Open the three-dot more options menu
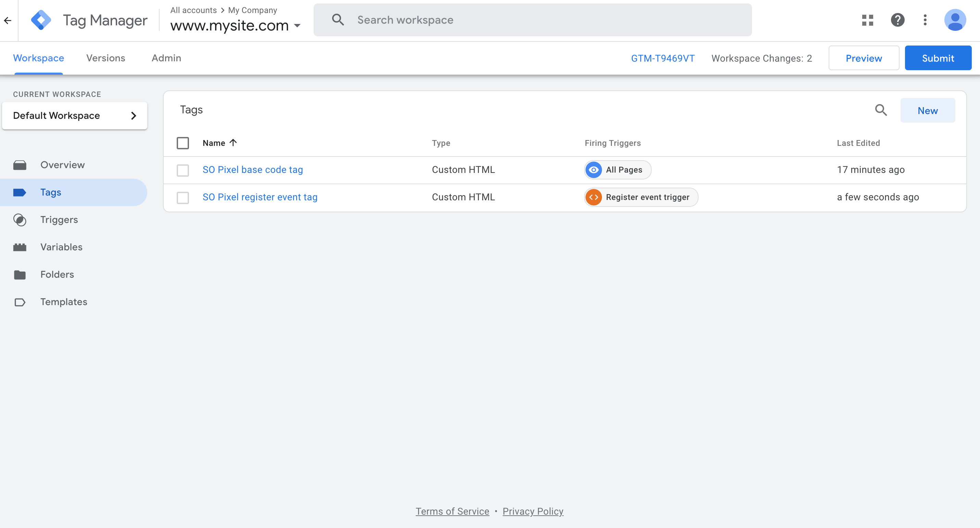This screenshot has height=528, width=980. point(925,20)
